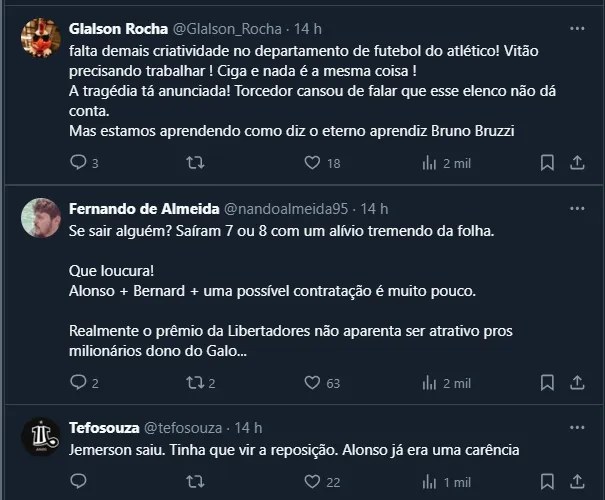The image size is (605, 500).
Task: Like Tefosouza's tweet
Action: pyautogui.click(x=312, y=481)
